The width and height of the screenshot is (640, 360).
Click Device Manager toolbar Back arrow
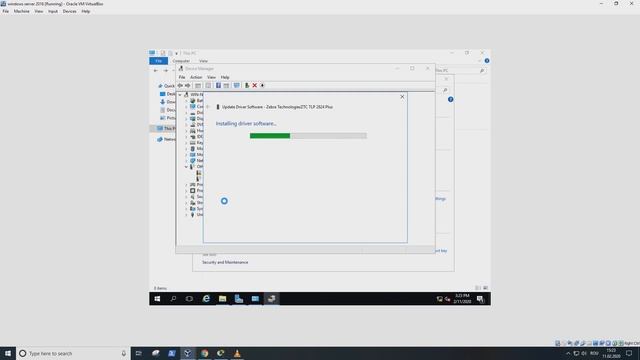click(x=180, y=85)
